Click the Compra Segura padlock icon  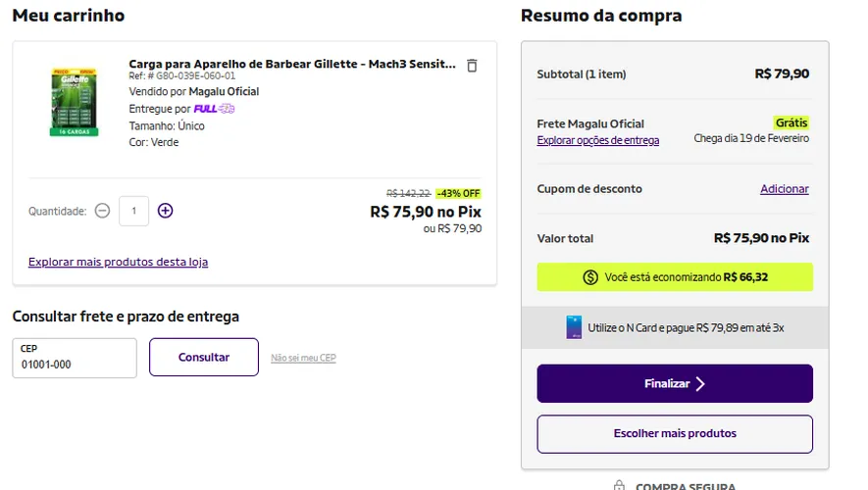pos(619,485)
